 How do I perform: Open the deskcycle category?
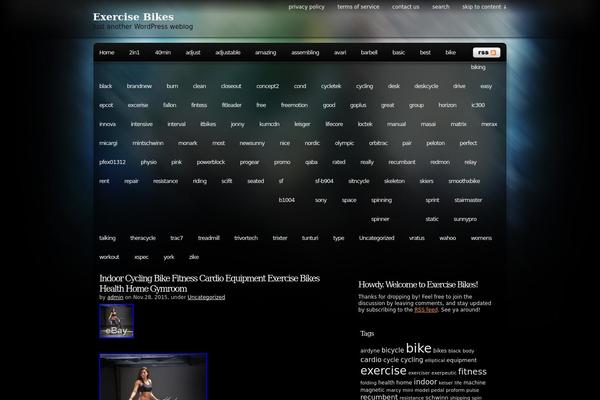pos(426,86)
